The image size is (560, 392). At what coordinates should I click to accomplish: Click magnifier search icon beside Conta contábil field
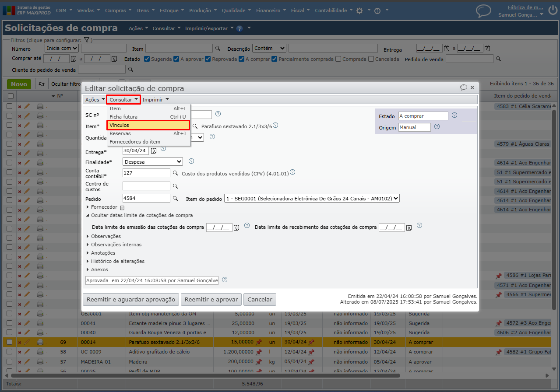(x=175, y=173)
